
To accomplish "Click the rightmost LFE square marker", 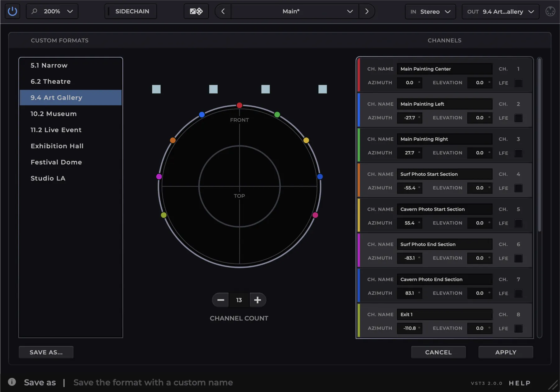I will [x=323, y=89].
